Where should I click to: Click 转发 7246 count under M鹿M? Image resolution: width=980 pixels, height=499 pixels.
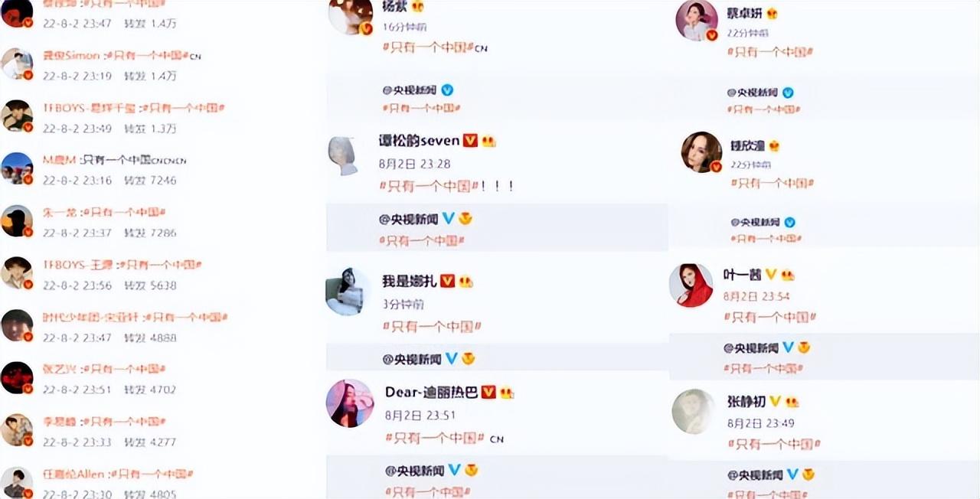[x=150, y=181]
